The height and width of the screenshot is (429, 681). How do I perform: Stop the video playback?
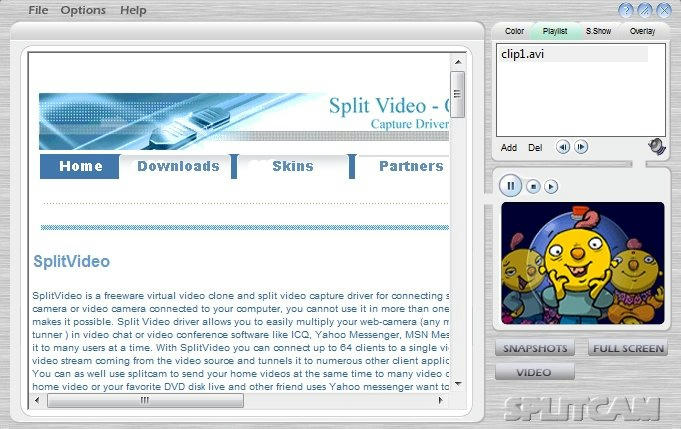(x=533, y=187)
